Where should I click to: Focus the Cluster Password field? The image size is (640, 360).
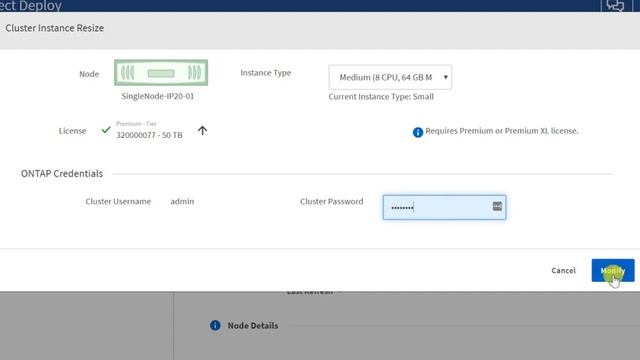(444, 207)
